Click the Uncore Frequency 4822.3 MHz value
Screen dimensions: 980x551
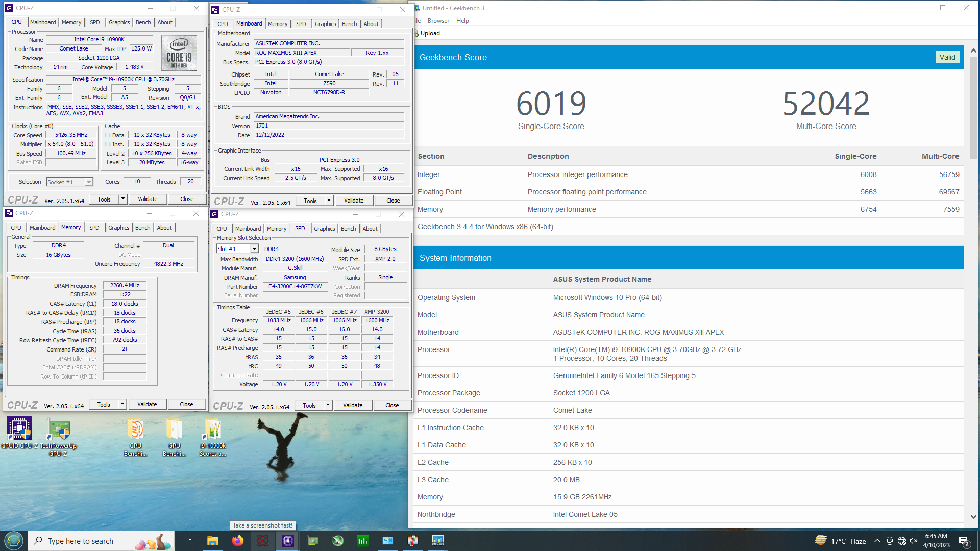pos(168,264)
